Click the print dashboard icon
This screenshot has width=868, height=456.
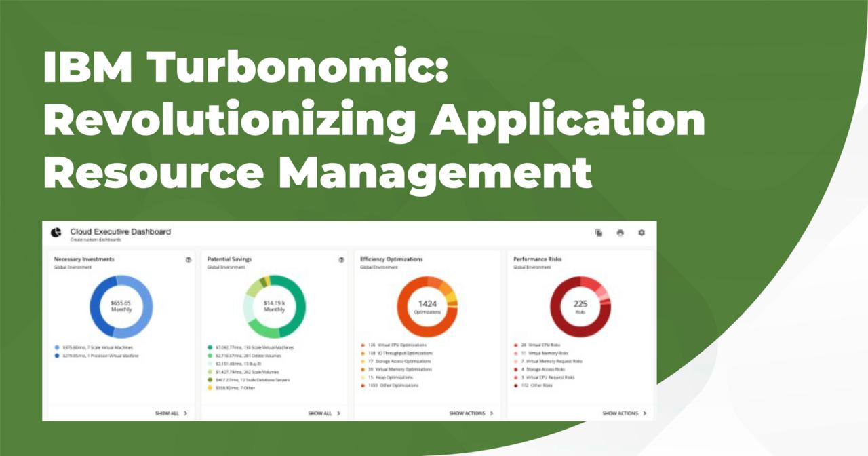(620, 233)
